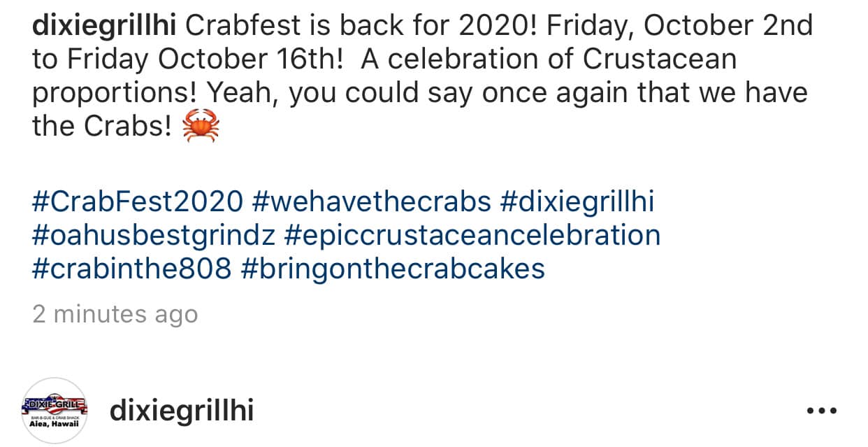
Task: Open the #epiccrustaceancelebration hashtag
Action: click(x=472, y=236)
